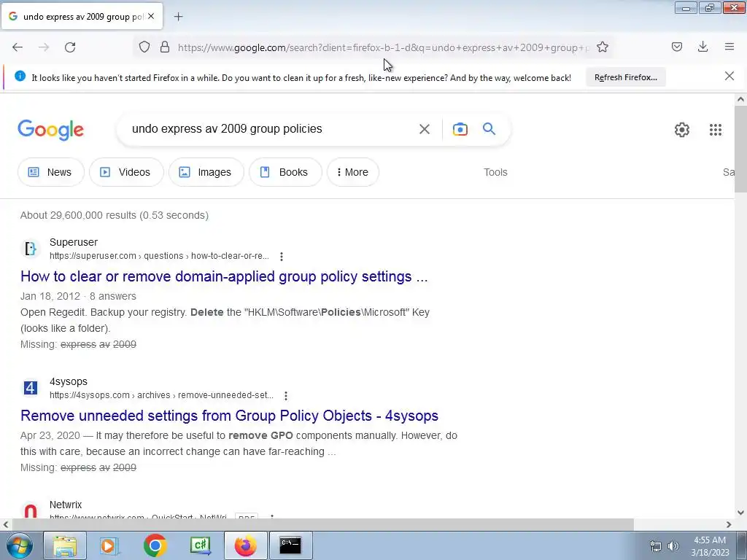Screen dimensions: 747x560
Task: Bookmark this page with the star
Action: tap(602, 47)
